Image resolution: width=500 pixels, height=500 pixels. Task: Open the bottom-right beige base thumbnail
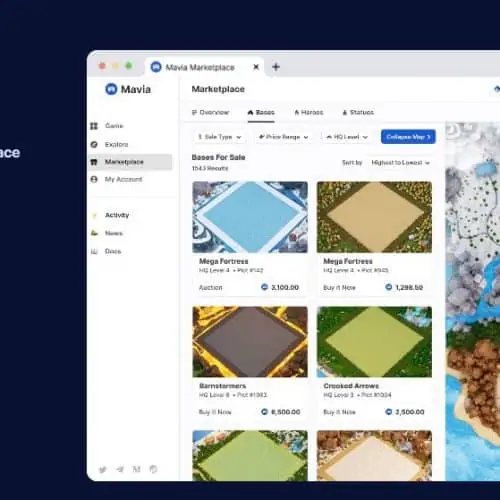374,455
